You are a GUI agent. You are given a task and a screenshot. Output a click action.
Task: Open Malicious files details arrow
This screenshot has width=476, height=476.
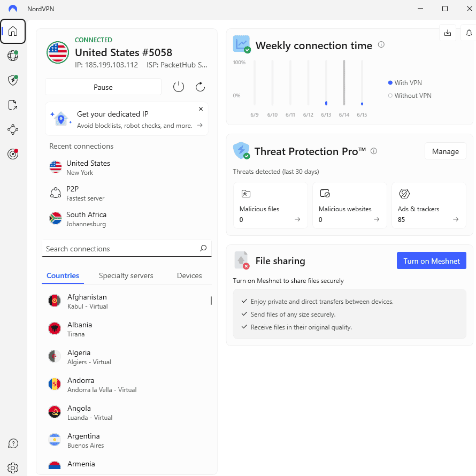click(297, 219)
